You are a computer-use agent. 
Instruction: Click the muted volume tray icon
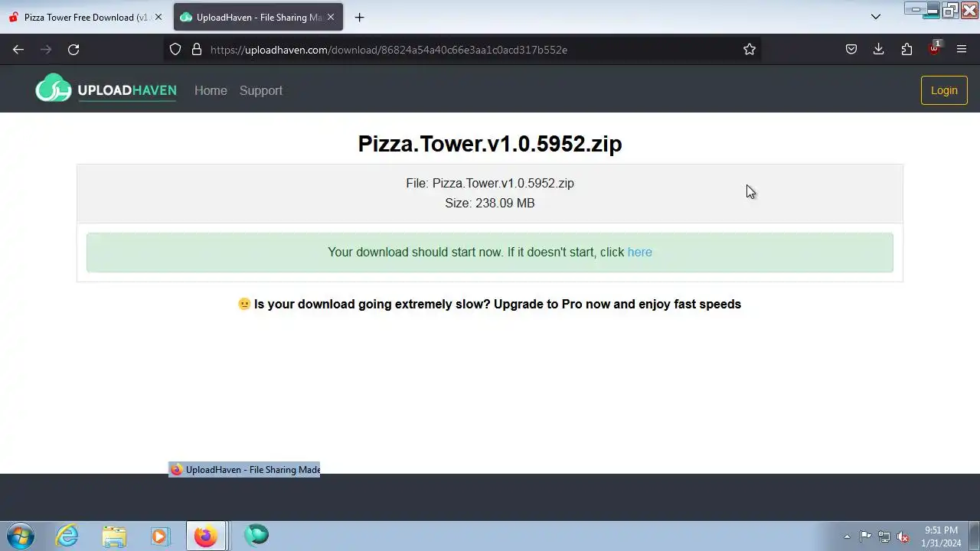(x=903, y=536)
